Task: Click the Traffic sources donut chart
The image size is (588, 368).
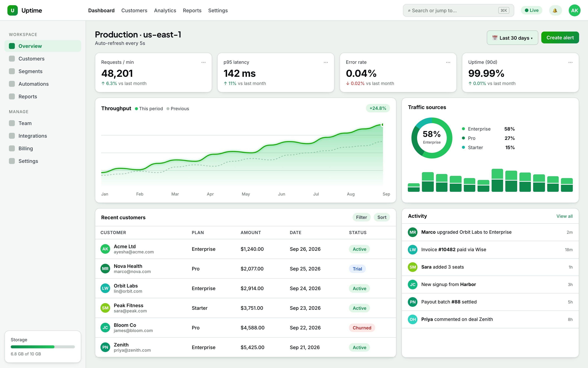Action: (x=432, y=138)
